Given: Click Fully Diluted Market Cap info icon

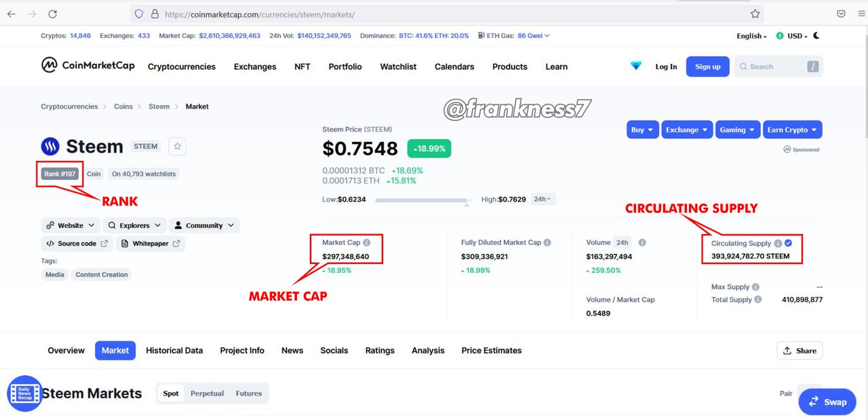Looking at the screenshot, I should tap(547, 242).
